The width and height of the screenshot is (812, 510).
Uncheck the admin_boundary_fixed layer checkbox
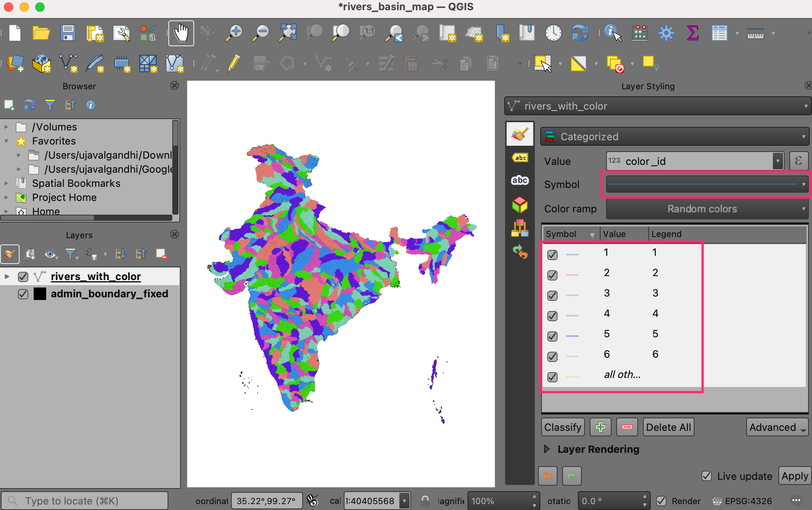point(23,294)
